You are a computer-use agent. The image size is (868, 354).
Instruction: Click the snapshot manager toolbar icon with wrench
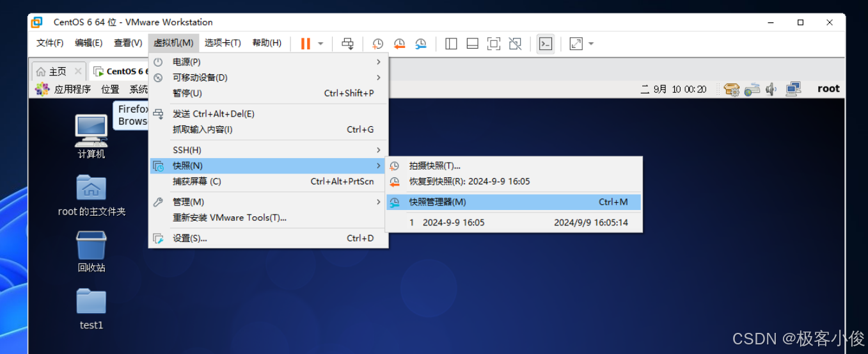click(x=421, y=44)
